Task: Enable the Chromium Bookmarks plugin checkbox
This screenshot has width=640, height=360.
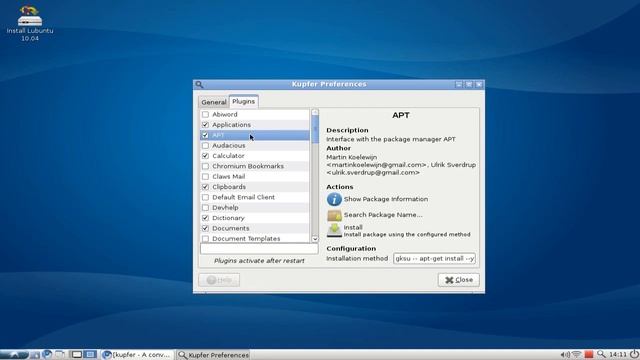Action: [205, 167]
